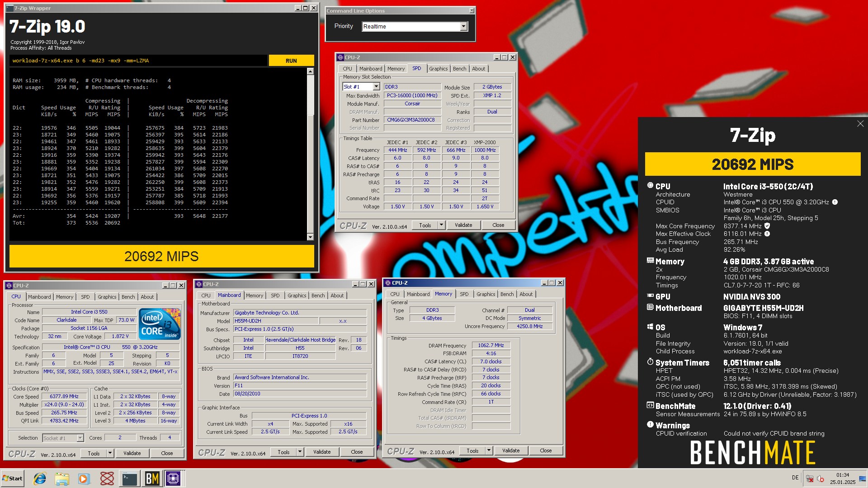Click Validate in the CPU-Z Mainboard window
The height and width of the screenshot is (488, 868).
pos(322,452)
